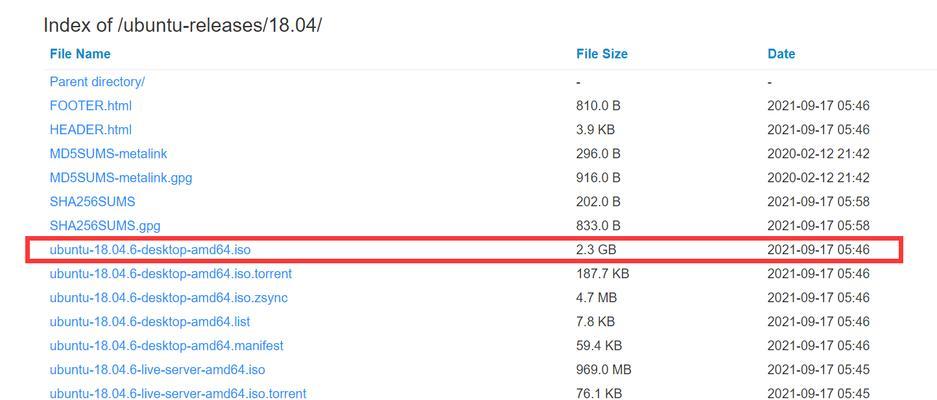
Task: Download the MD5SUMS-metalink file
Action: pos(108,154)
